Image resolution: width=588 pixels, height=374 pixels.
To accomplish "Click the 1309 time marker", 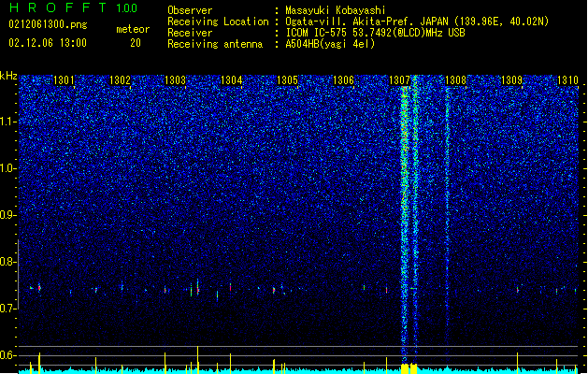I will pos(511,80).
